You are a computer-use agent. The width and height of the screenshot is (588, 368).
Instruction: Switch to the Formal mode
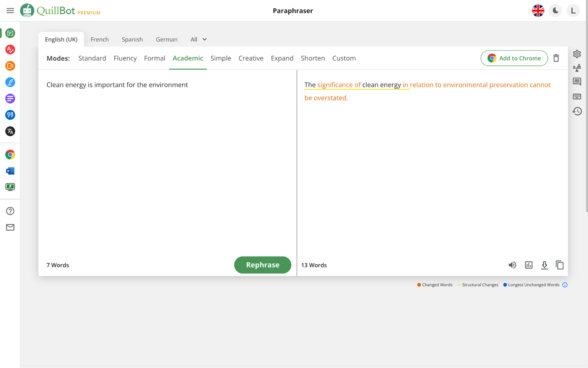[155, 58]
